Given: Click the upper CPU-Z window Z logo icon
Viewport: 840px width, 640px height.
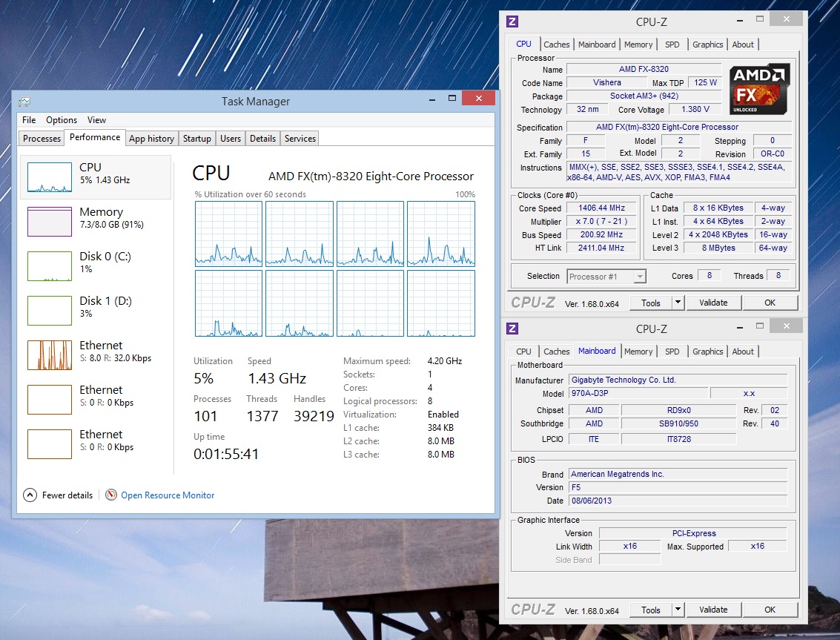Looking at the screenshot, I should click(512, 22).
